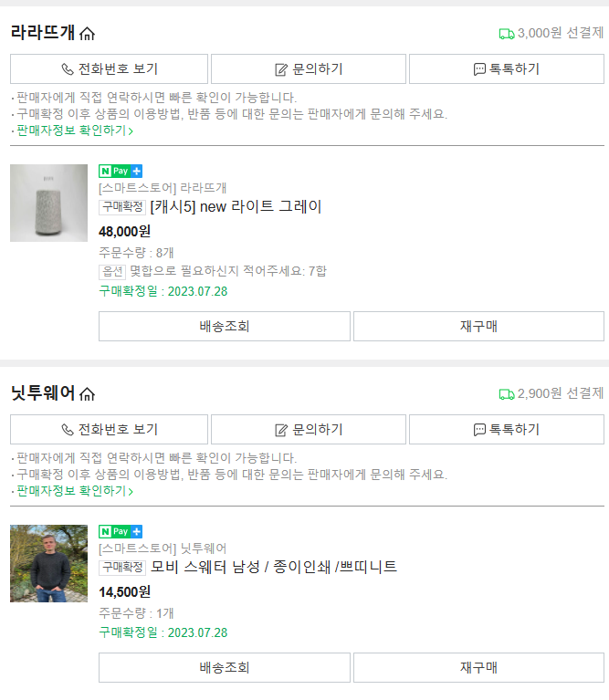Open the [캐시5] new 라이트 그레이 product link
609x700 pixels.
coord(236,207)
